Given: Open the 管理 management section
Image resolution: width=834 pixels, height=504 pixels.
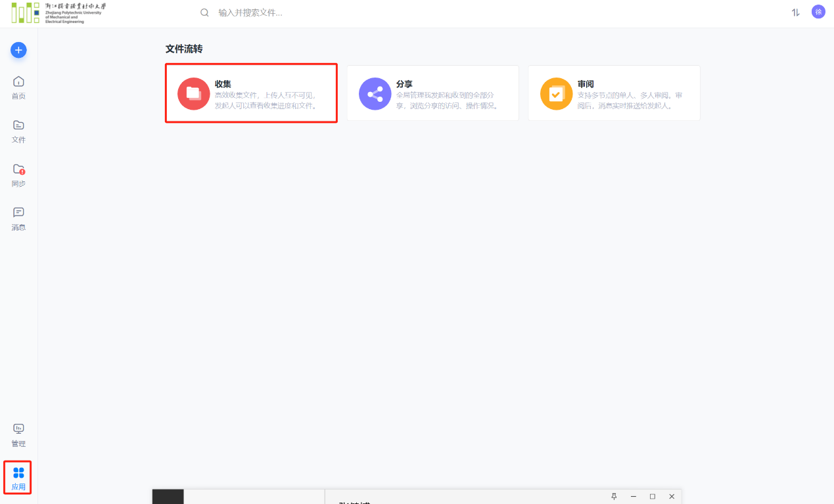Looking at the screenshot, I should pyautogui.click(x=18, y=435).
